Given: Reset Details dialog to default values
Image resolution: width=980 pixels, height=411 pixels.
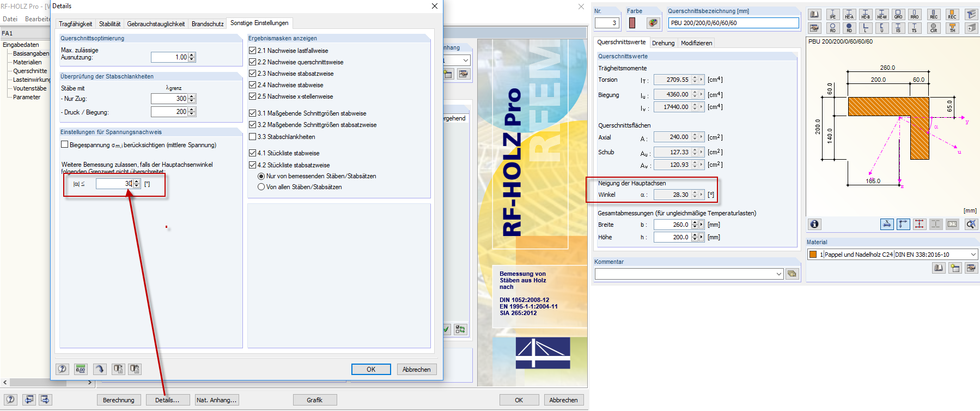Looking at the screenshot, I should pos(99,369).
